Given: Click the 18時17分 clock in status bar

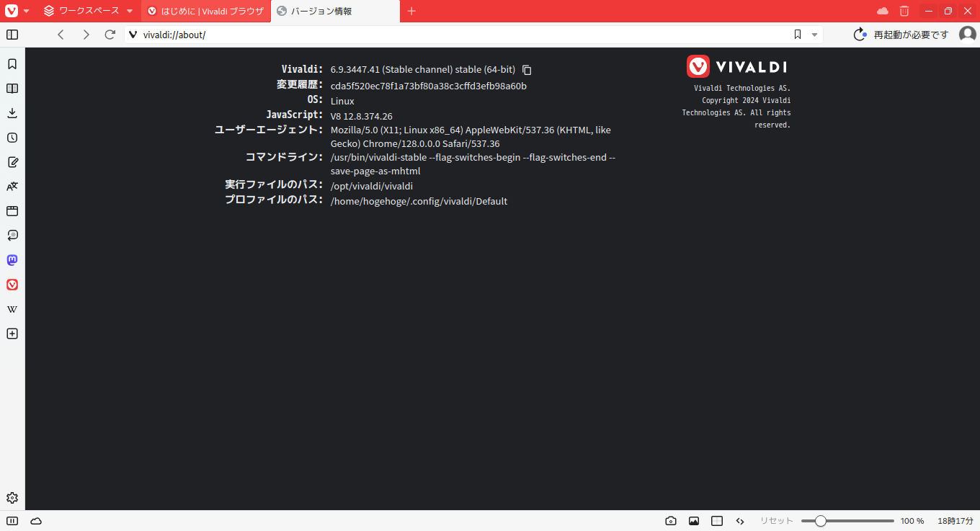Looking at the screenshot, I should click(955, 521).
